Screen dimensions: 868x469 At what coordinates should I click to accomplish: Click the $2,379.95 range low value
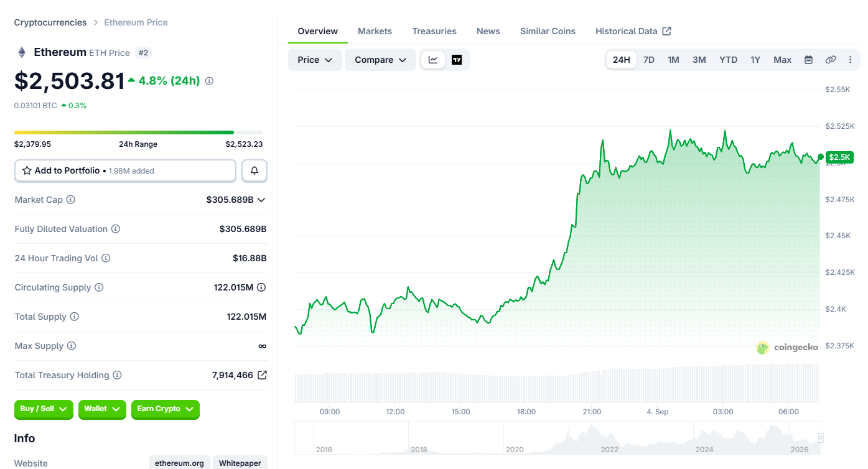pos(32,144)
